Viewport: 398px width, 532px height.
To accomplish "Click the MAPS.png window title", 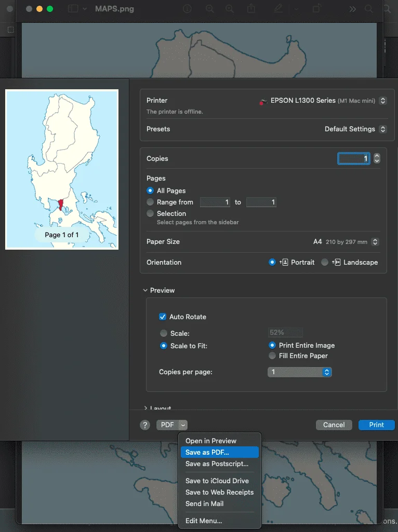I will [x=114, y=9].
